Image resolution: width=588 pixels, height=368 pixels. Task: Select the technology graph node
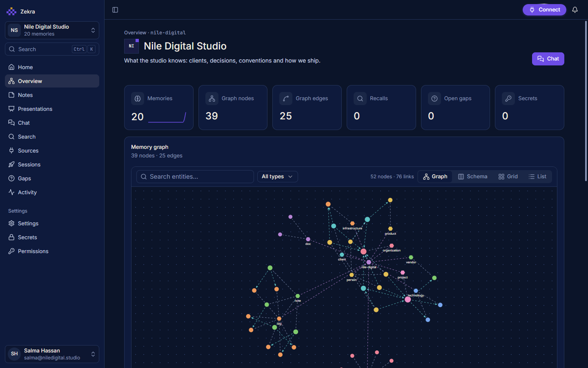click(416, 291)
